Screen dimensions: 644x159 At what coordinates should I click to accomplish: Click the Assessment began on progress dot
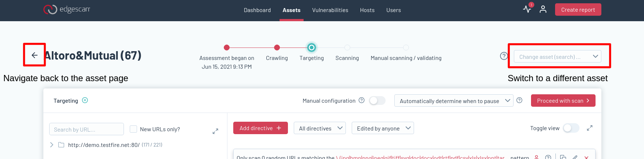coord(227,48)
